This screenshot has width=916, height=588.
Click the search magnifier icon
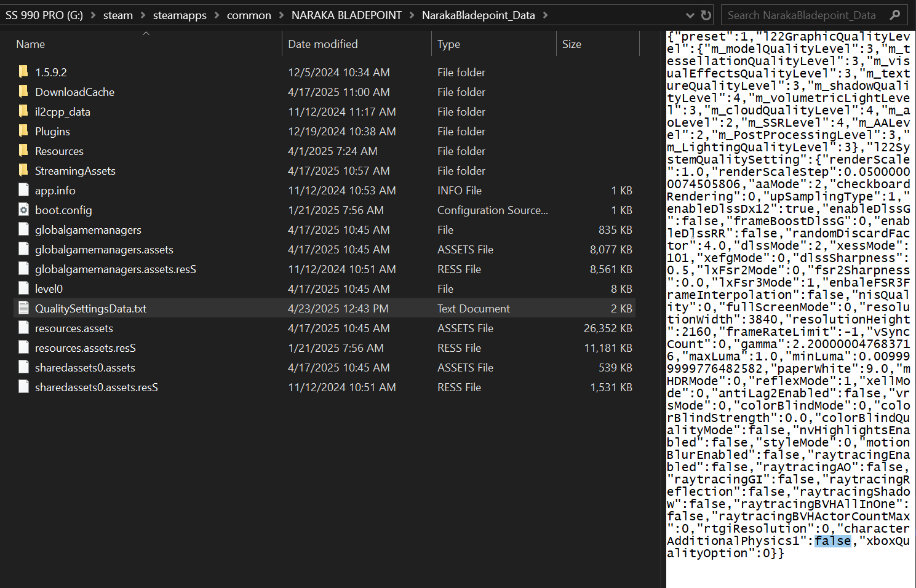click(x=895, y=15)
